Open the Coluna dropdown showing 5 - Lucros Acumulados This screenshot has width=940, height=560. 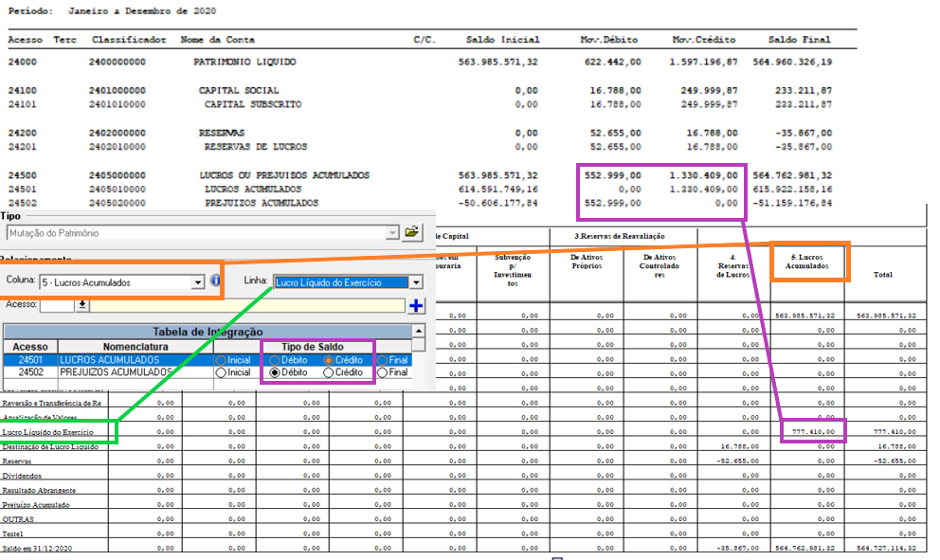(x=199, y=280)
